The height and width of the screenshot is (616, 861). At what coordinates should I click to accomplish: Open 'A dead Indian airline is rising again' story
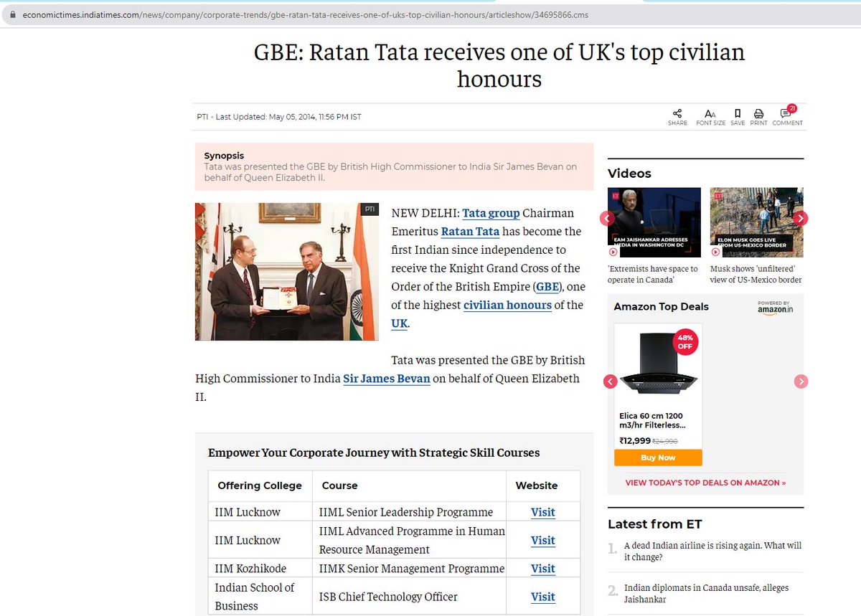(712, 551)
